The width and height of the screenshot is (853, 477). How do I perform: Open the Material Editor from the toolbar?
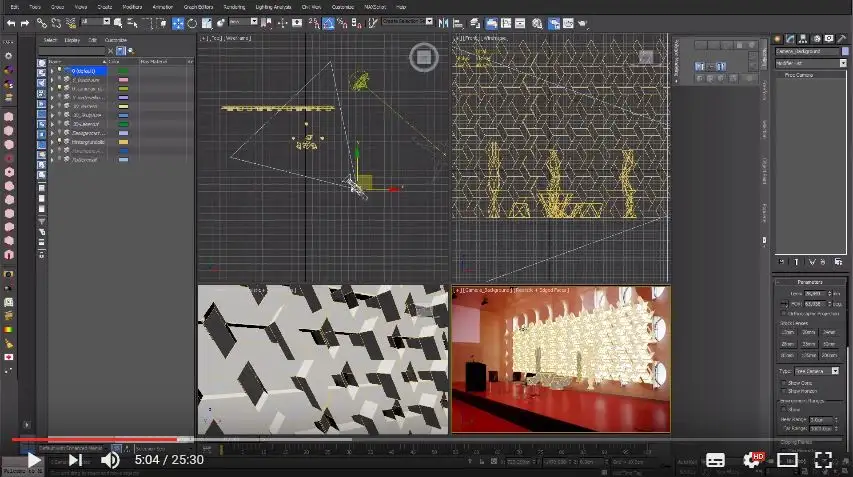click(x=537, y=23)
